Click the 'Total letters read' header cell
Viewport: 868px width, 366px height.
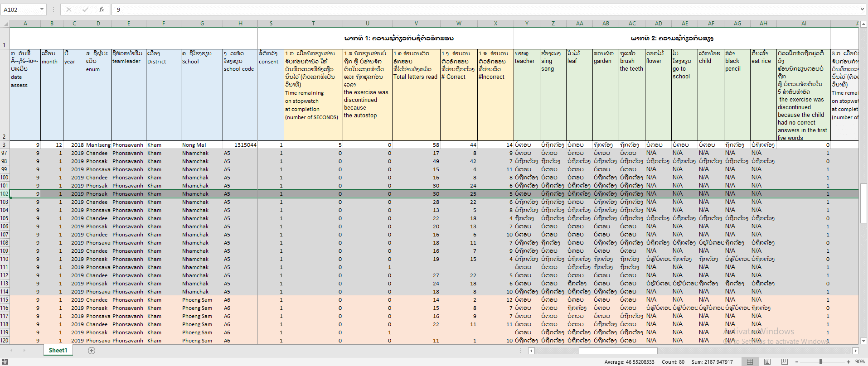[416, 95]
